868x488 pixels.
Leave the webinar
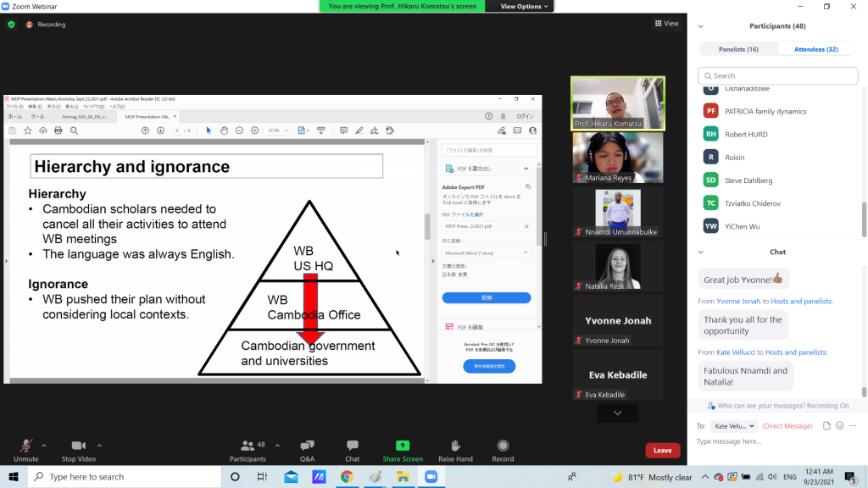663,451
